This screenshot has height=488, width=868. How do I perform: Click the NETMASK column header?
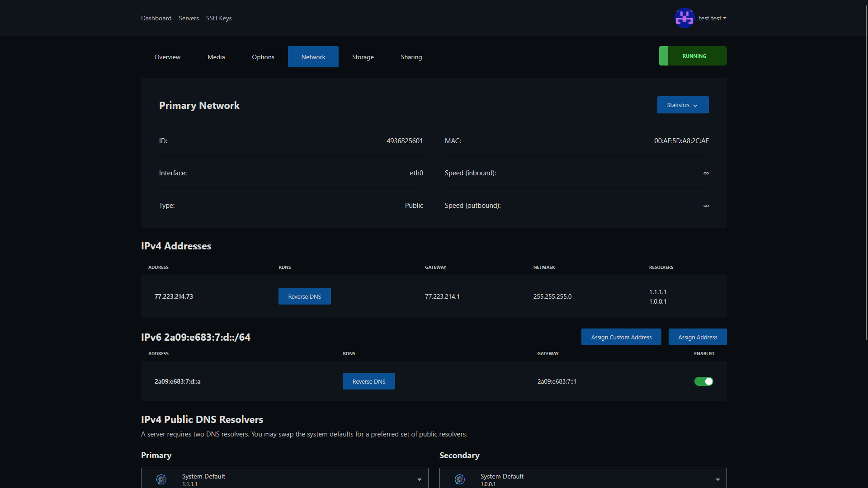(x=544, y=267)
